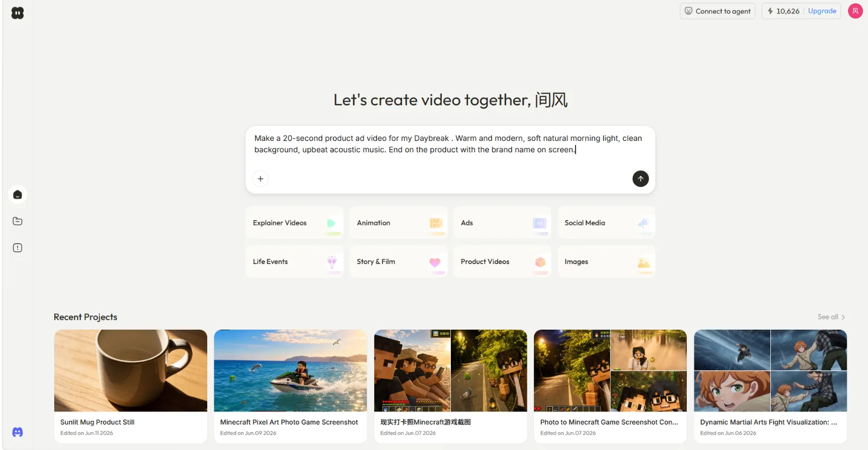
Task: Open the Sunlit Mug Product Still thumbnail
Action: (x=131, y=371)
